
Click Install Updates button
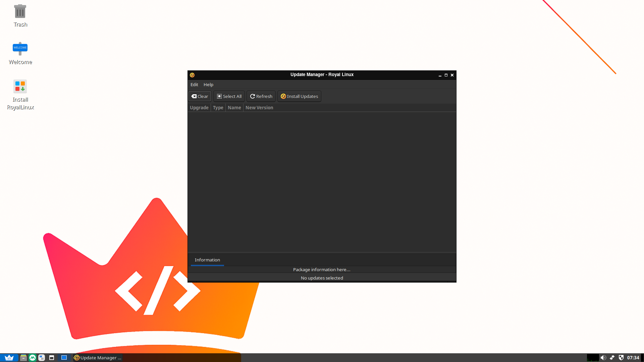point(299,96)
